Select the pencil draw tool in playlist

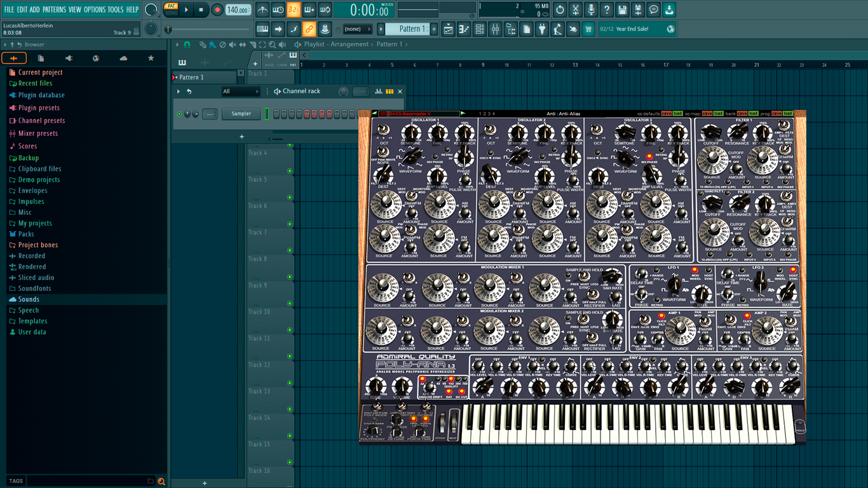point(203,44)
